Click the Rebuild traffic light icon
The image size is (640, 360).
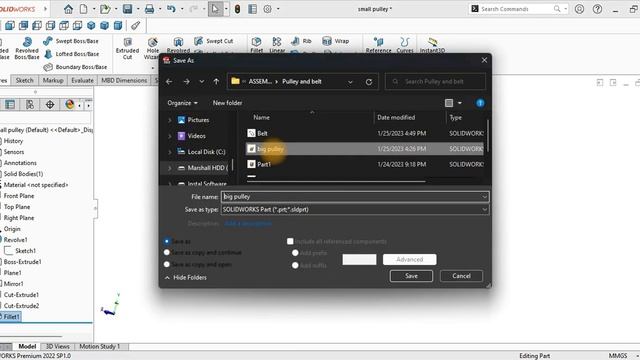click(237, 9)
